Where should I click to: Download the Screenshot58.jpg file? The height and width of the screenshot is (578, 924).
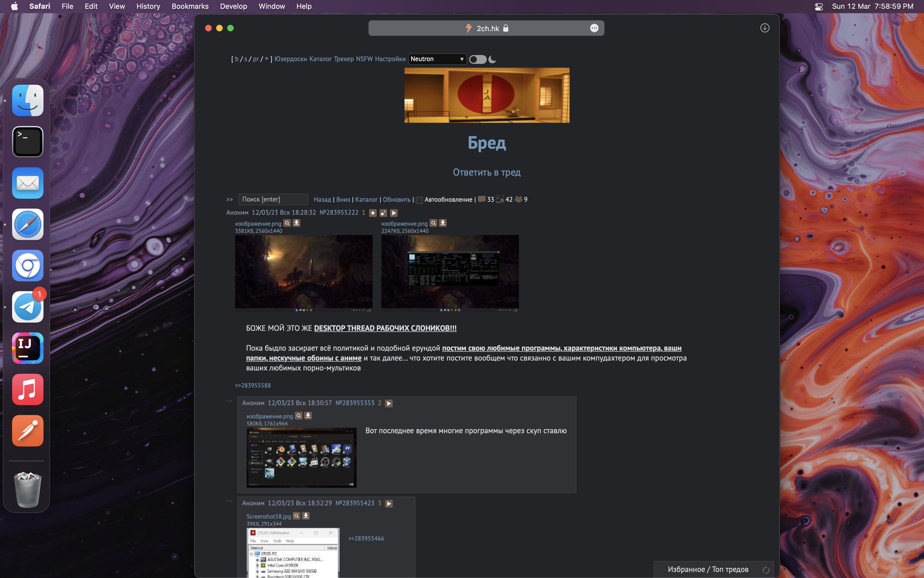[x=306, y=516]
